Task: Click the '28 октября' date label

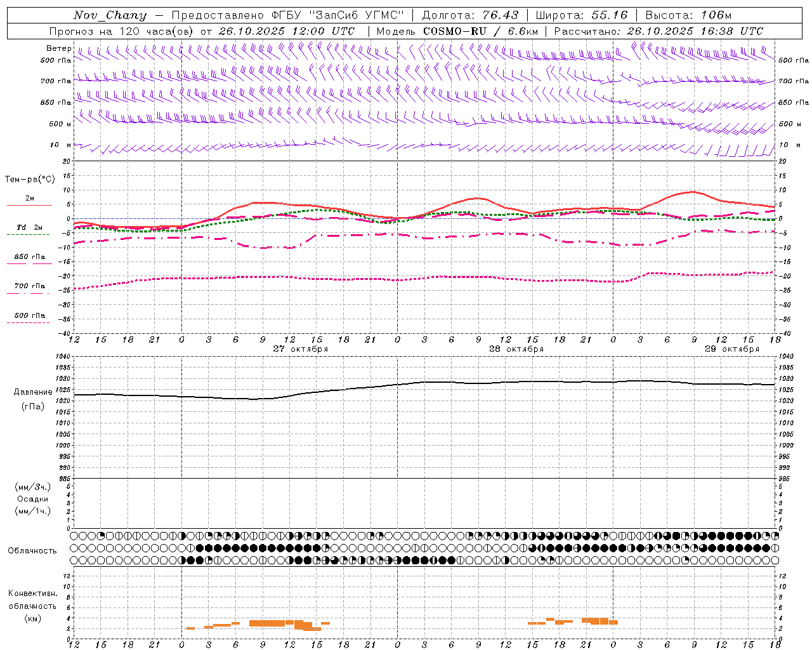Action: tap(516, 348)
